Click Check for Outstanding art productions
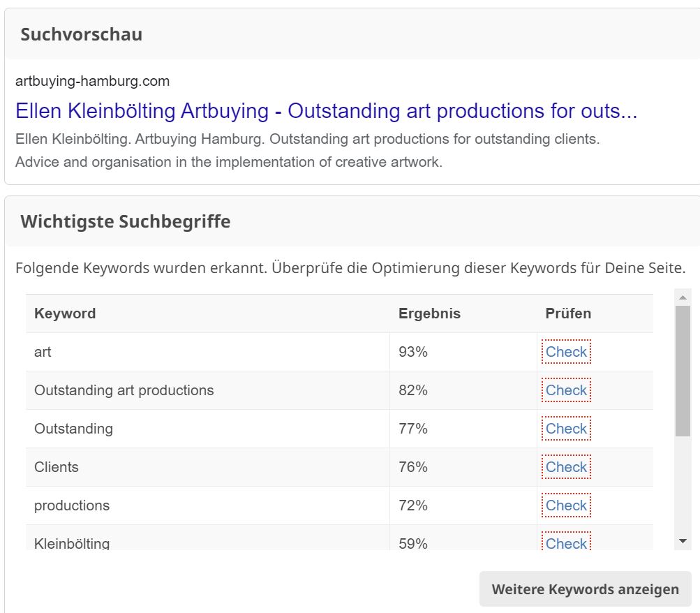This screenshot has width=700, height=613. click(566, 390)
